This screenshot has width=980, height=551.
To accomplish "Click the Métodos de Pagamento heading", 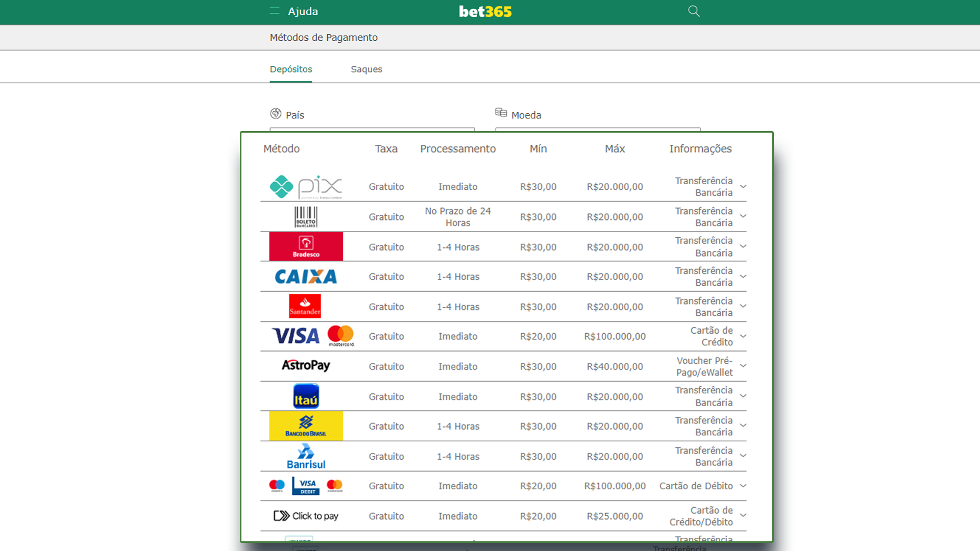I will click(x=324, y=37).
